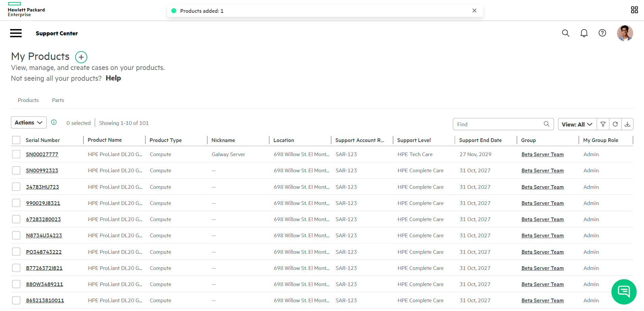
Task: Click the Help link
Action: 113,78
